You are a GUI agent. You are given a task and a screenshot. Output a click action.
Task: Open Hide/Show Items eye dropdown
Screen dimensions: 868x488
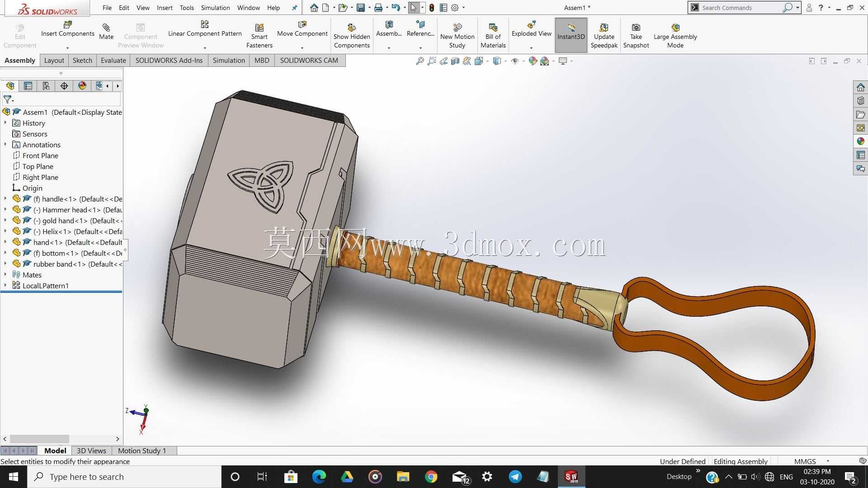524,61
